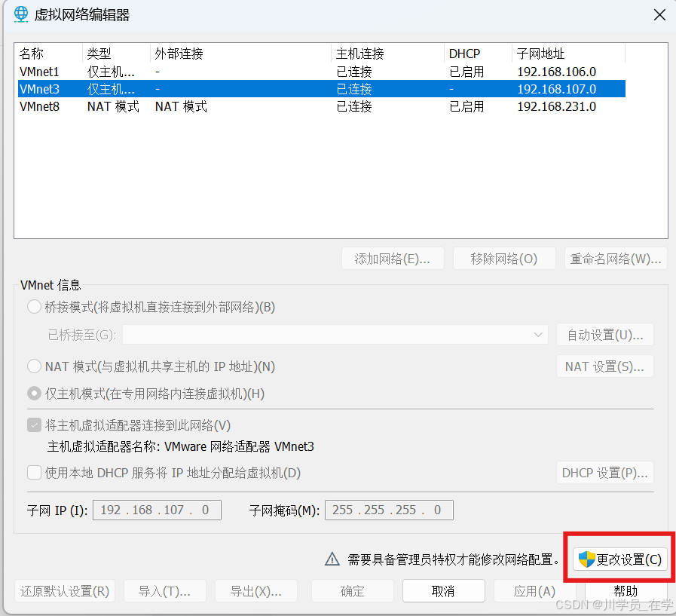
Task: Click VMnet8 主机连接 已连接 cell
Action: [x=354, y=106]
